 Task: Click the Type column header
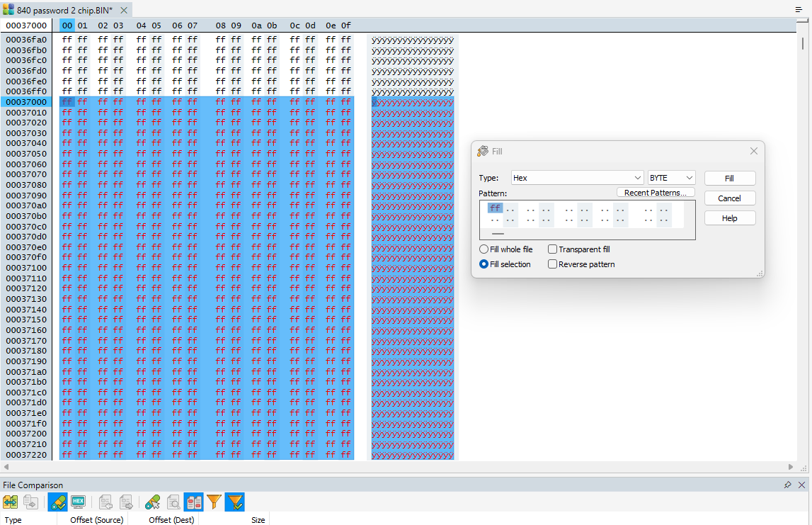point(28,519)
